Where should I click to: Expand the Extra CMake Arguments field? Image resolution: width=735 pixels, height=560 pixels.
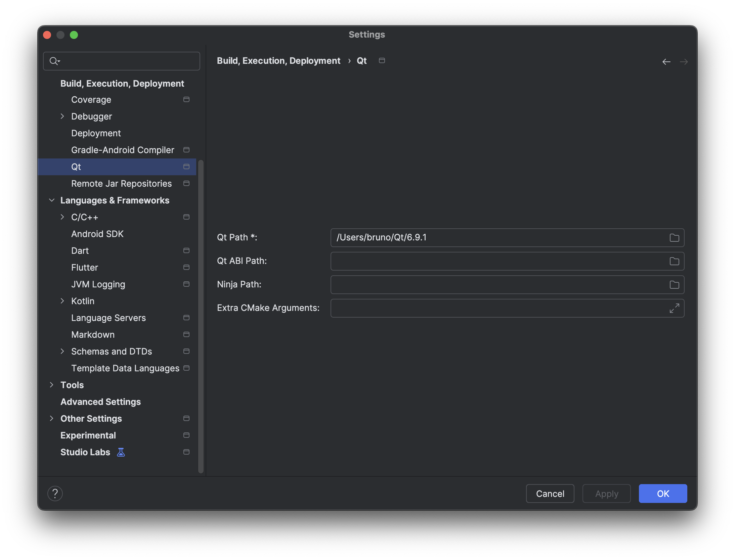click(x=674, y=308)
